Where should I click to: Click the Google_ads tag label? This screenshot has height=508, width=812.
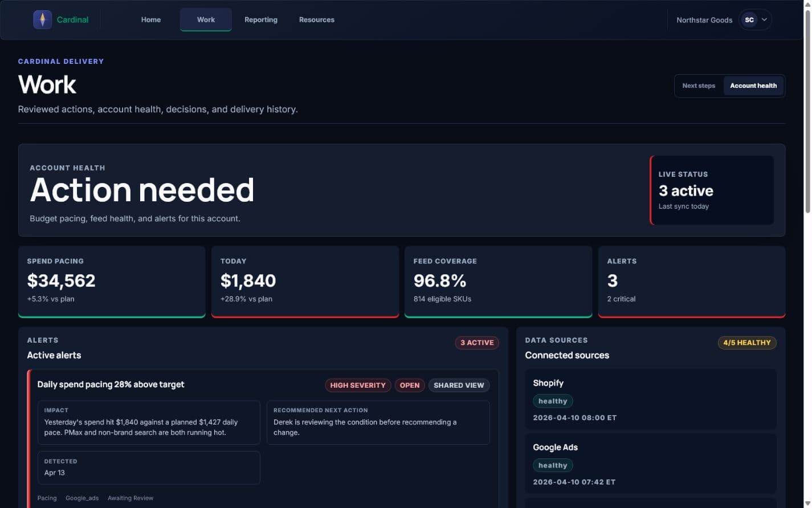point(82,498)
